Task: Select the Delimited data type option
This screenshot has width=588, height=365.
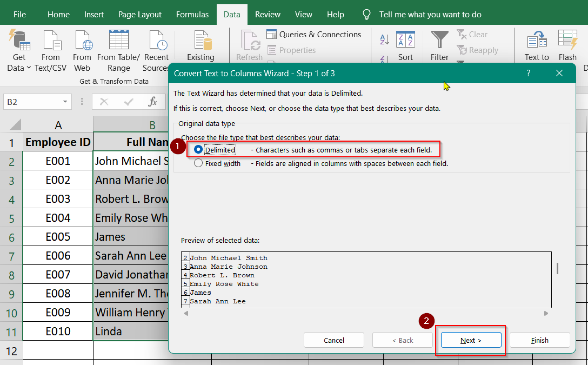Action: pos(198,149)
